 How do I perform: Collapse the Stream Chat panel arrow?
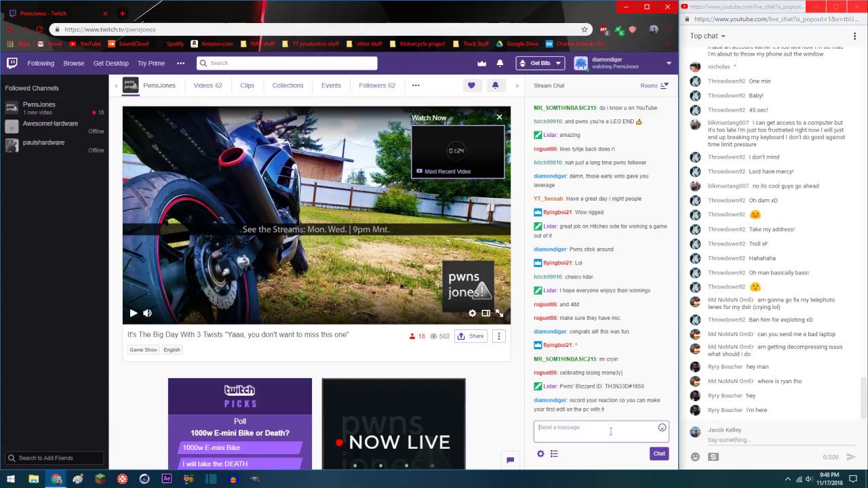(x=517, y=85)
